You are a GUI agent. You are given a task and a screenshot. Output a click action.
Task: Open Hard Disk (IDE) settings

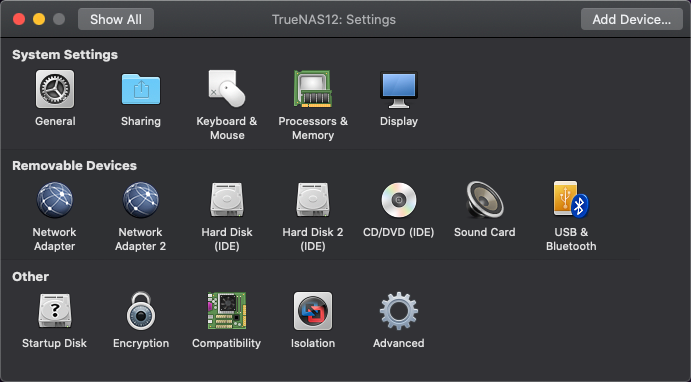click(x=227, y=200)
